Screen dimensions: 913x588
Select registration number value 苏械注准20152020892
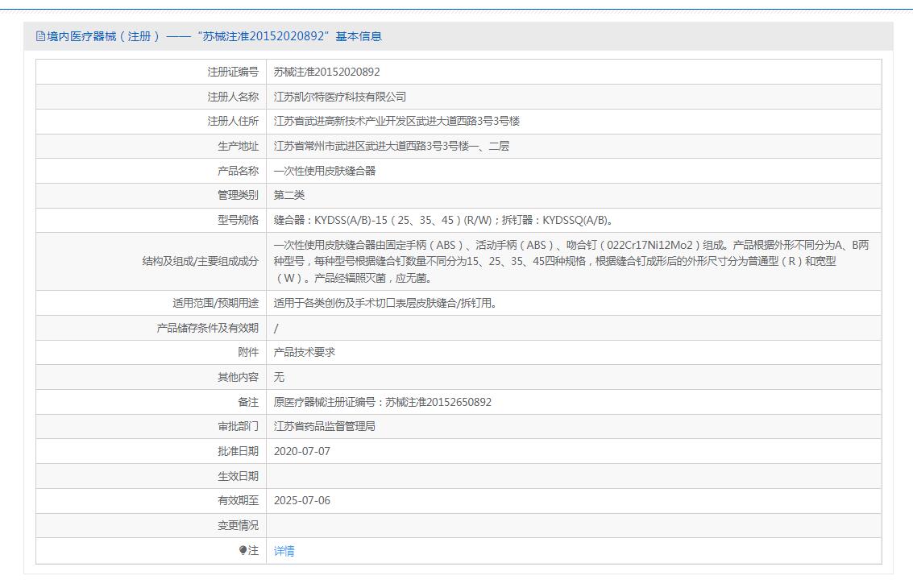tap(326, 72)
